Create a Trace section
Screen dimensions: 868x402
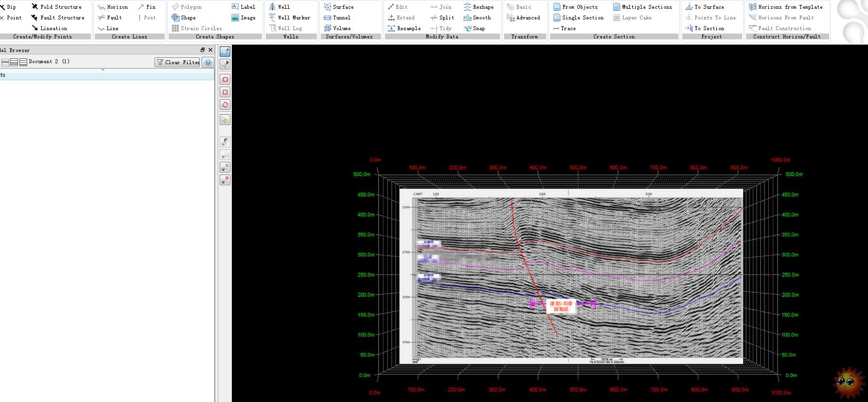pos(564,28)
